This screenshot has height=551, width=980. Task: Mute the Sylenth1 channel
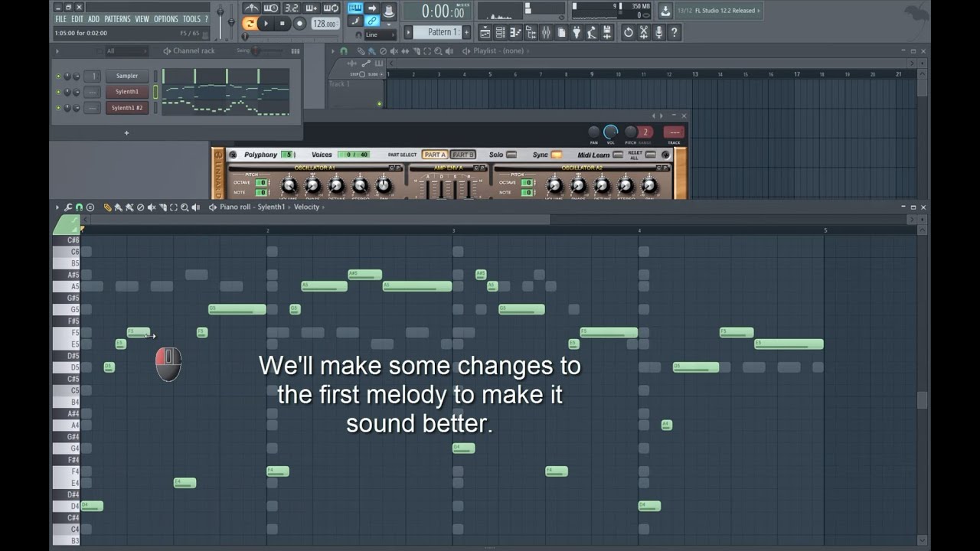58,92
